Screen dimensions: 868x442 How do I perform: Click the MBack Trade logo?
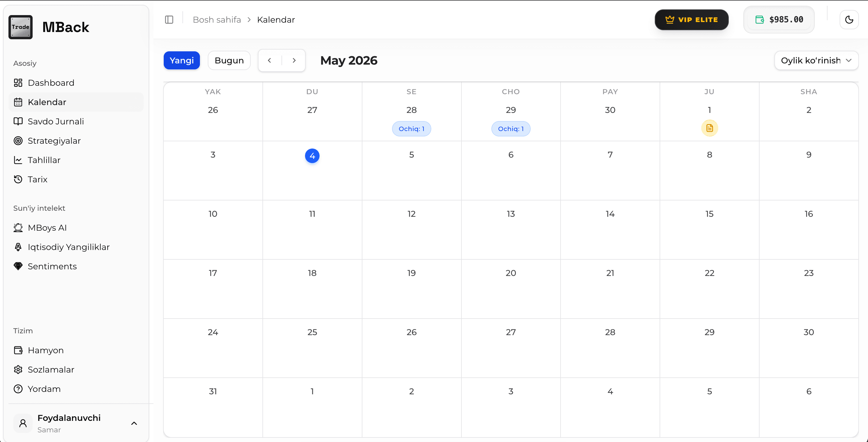point(21,27)
